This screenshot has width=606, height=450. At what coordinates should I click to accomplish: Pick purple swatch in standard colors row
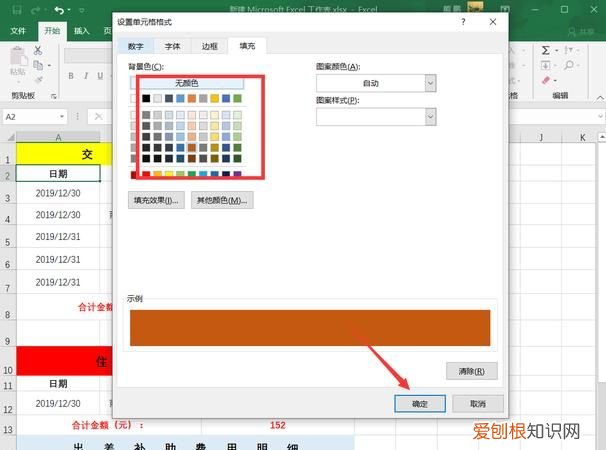[x=237, y=174]
